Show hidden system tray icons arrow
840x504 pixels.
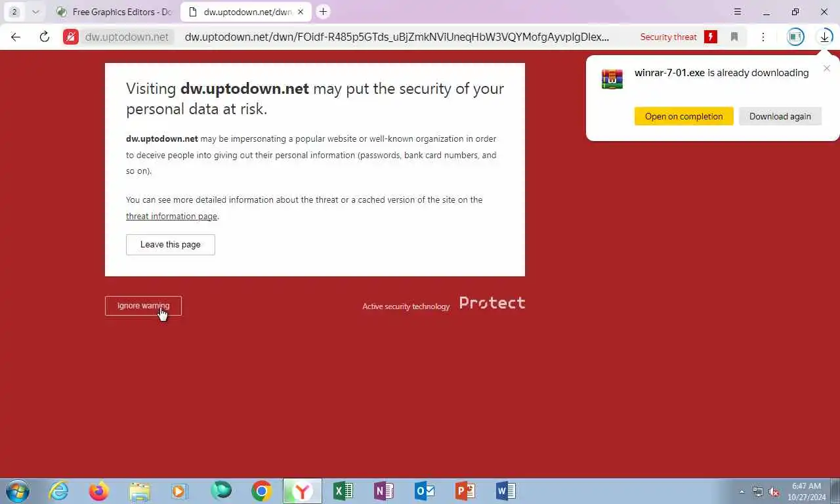[x=742, y=492]
